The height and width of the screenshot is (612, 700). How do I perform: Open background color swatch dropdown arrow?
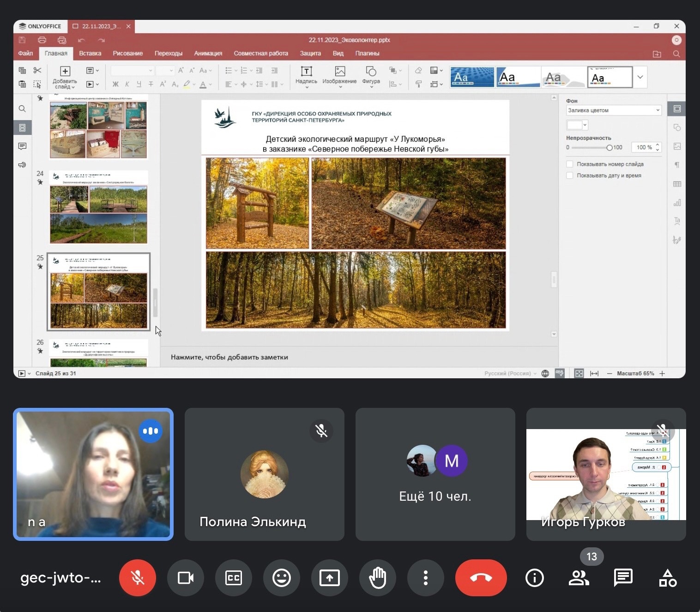tap(585, 125)
